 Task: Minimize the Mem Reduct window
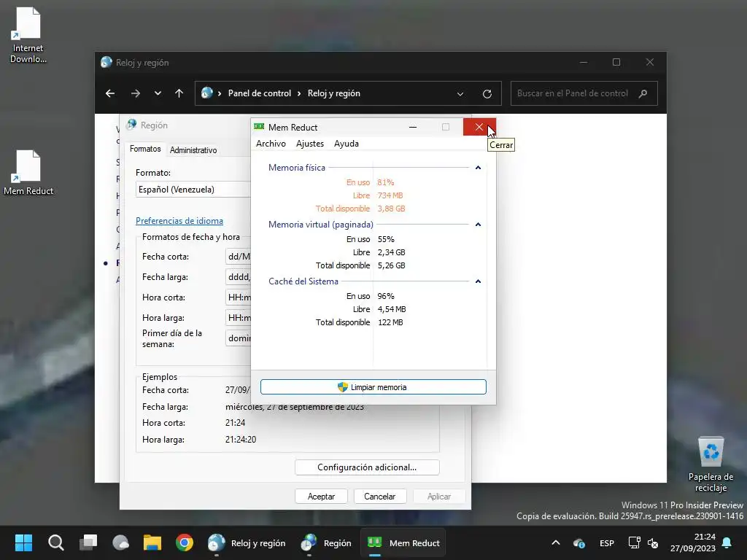(413, 127)
